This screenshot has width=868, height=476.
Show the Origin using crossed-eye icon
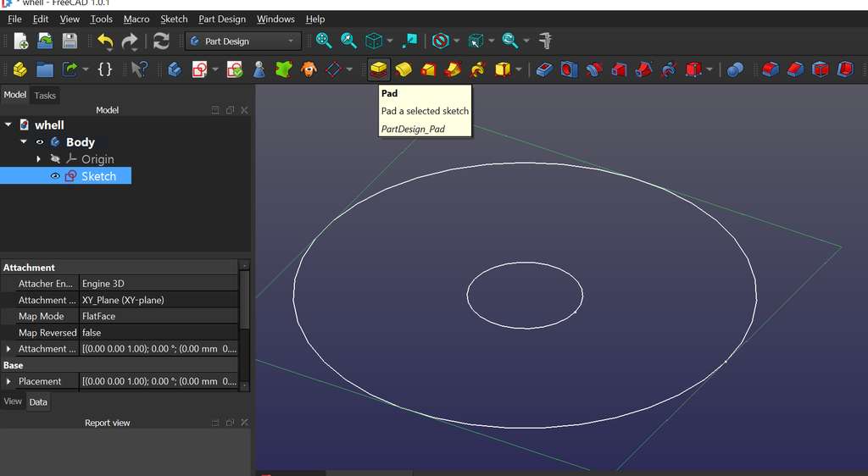(x=55, y=159)
